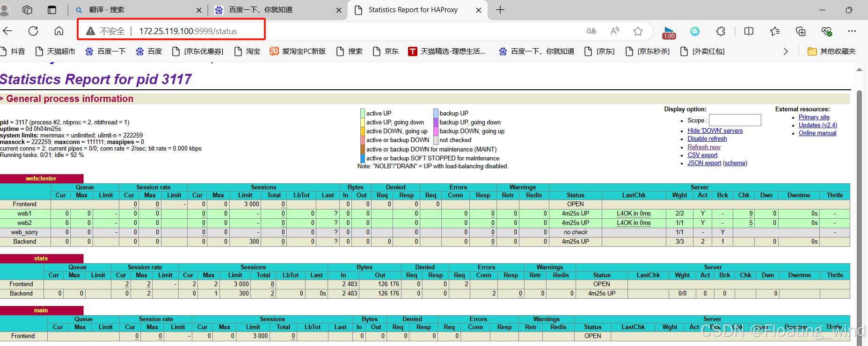The height and width of the screenshot is (346, 868).
Task: Click the browser refresh icon
Action: click(x=33, y=31)
